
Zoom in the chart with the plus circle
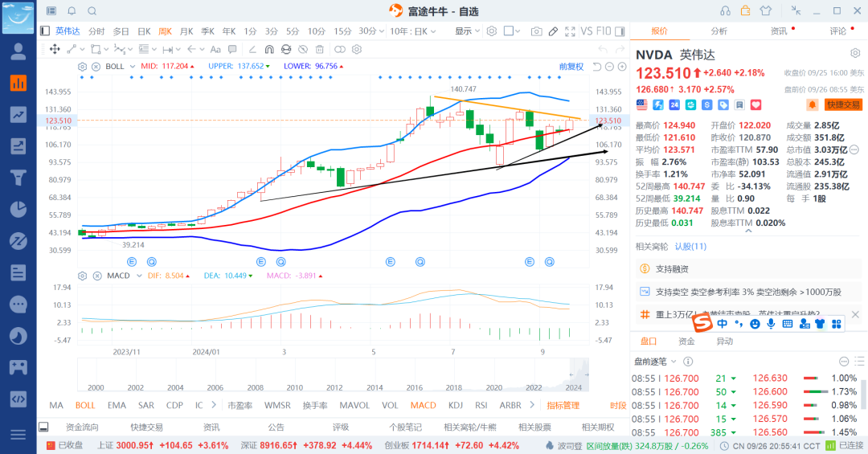pos(622,67)
